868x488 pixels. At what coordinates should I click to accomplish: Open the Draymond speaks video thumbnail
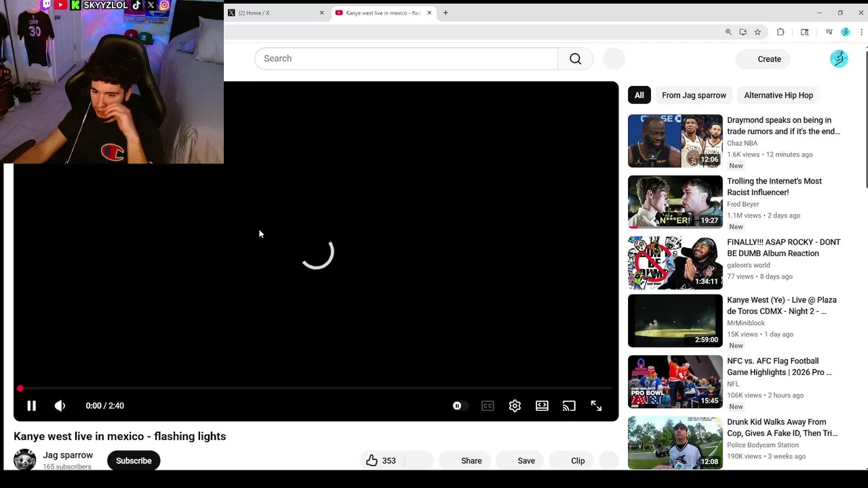coord(675,141)
